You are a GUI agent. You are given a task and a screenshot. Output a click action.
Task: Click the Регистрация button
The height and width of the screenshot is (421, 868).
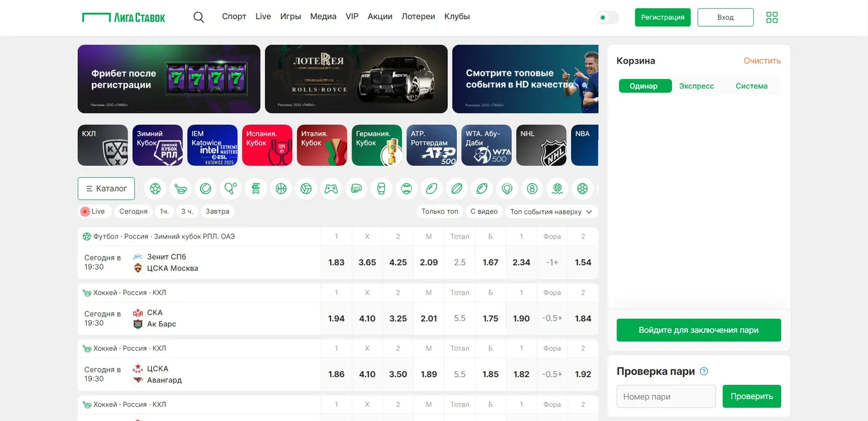pos(662,17)
